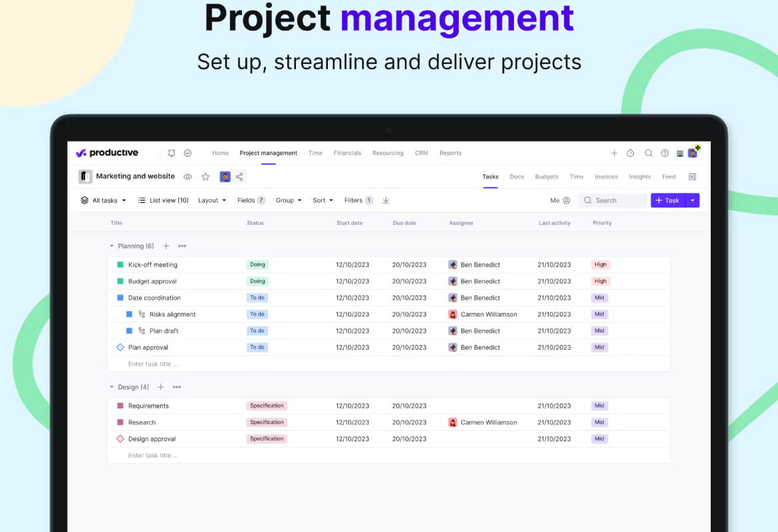Screen dimensions: 778x532
Task: Click Enter task title under Design
Action: [153, 455]
